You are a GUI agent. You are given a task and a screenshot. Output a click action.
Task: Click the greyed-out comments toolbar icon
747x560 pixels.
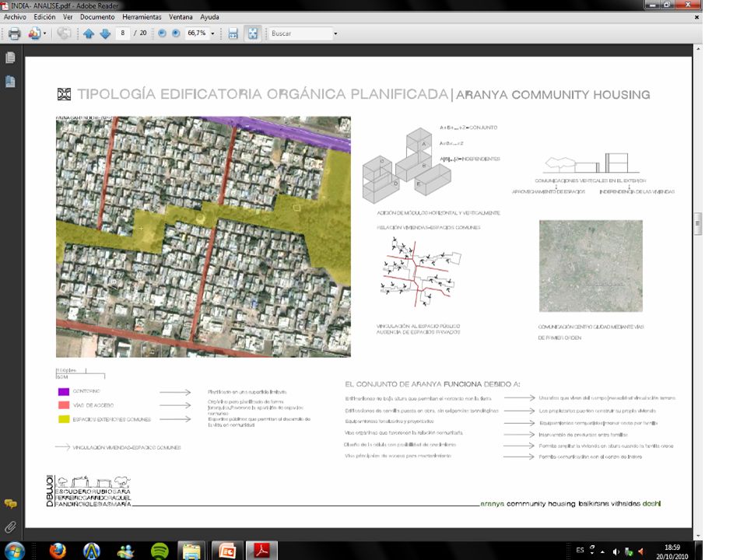(x=64, y=33)
